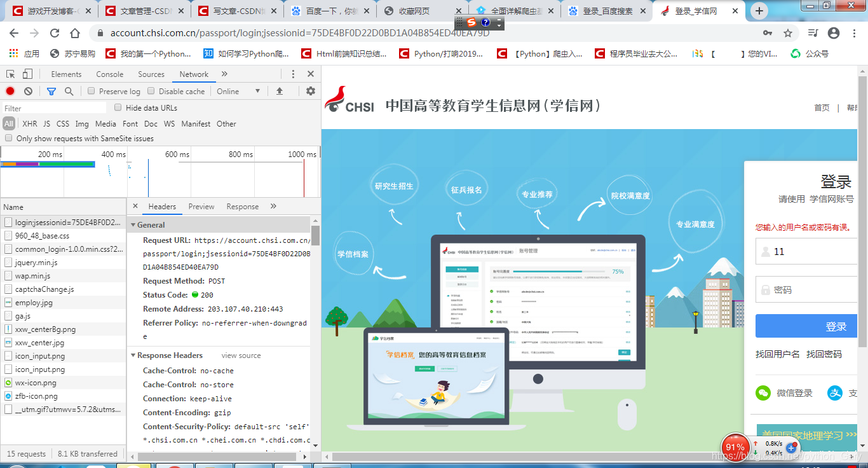This screenshot has width=868, height=468.
Task: Clear the network log
Action: (x=28, y=91)
